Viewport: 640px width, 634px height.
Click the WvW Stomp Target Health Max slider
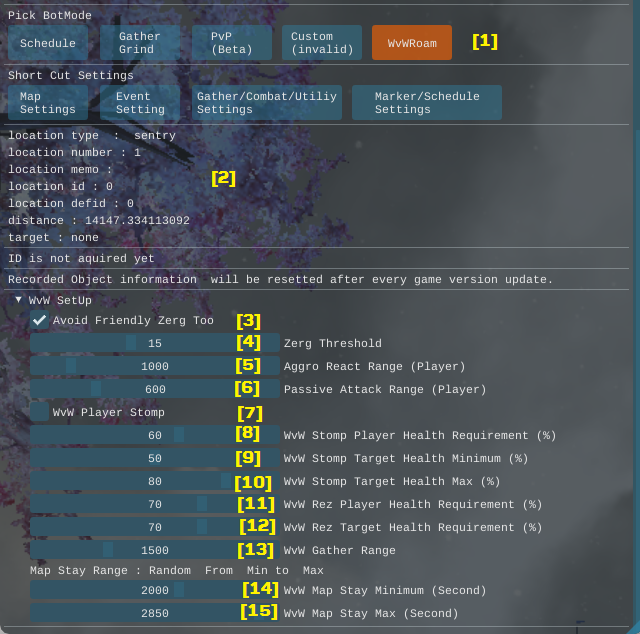154,481
